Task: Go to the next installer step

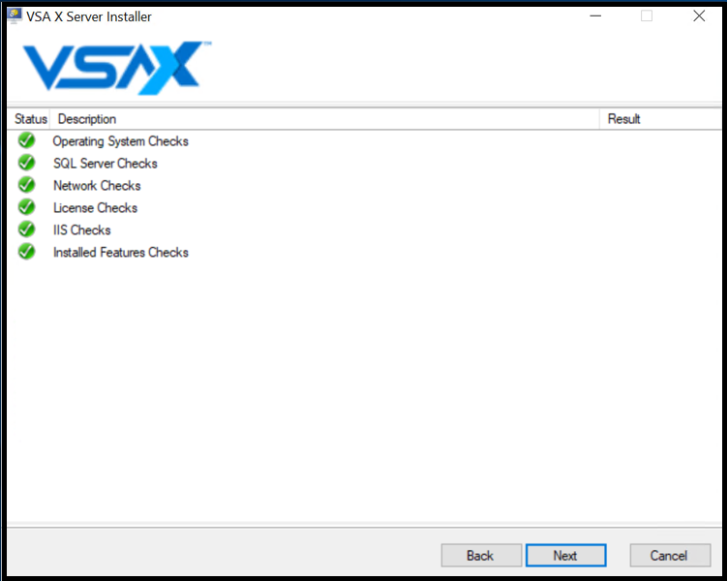Action: click(565, 556)
